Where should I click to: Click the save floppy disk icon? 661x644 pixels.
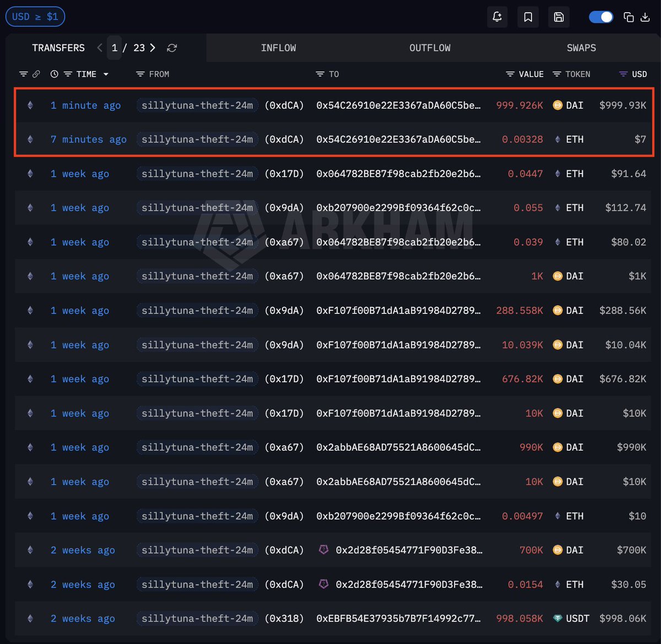(559, 17)
